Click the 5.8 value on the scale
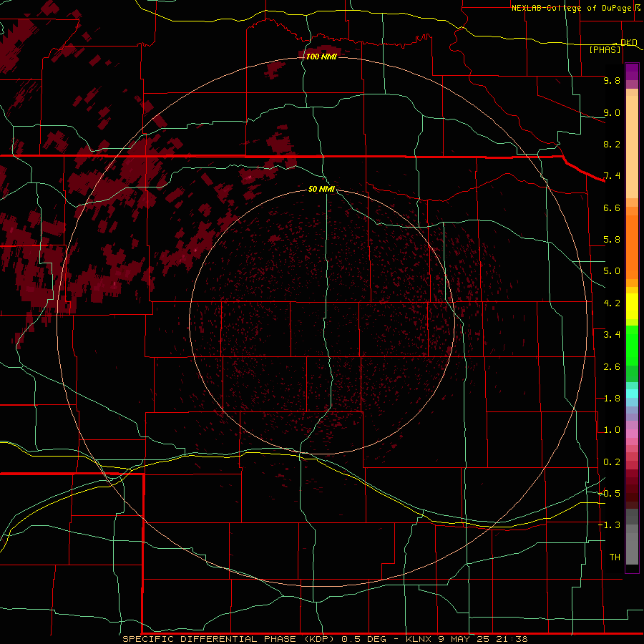The image size is (644, 644). pyautogui.click(x=612, y=240)
